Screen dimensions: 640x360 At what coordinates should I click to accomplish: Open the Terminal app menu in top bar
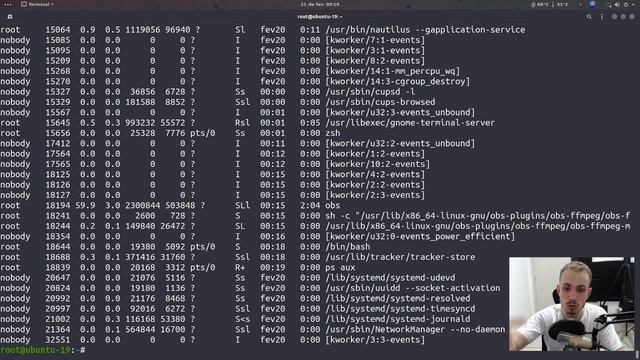38,4
